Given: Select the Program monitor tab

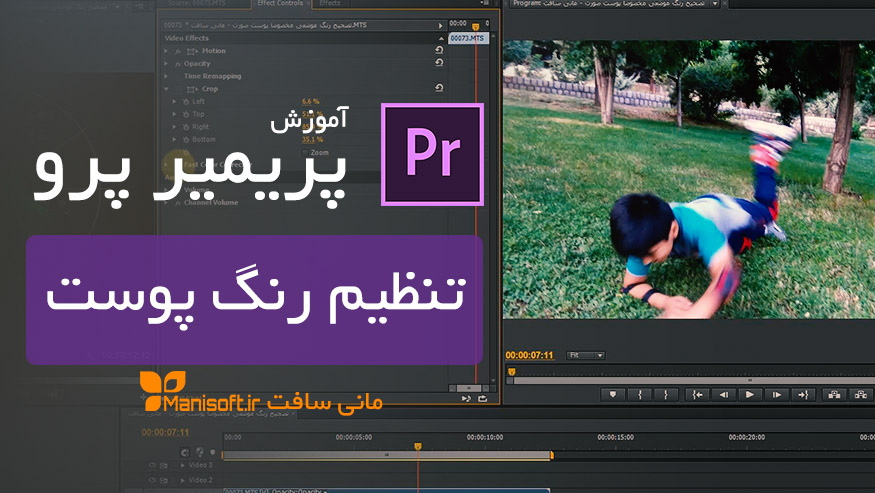Looking at the screenshot, I should (x=609, y=3).
